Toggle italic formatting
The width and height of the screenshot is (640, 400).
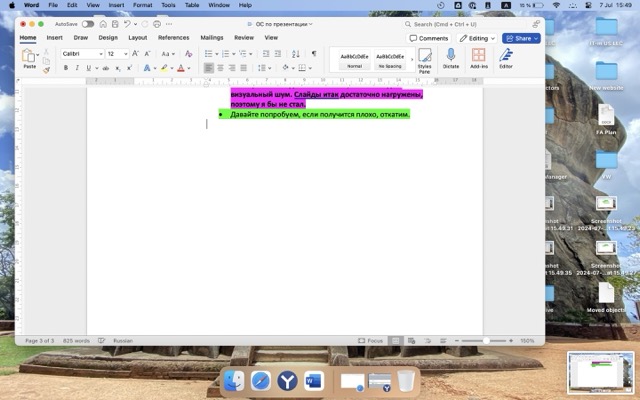pos(78,68)
